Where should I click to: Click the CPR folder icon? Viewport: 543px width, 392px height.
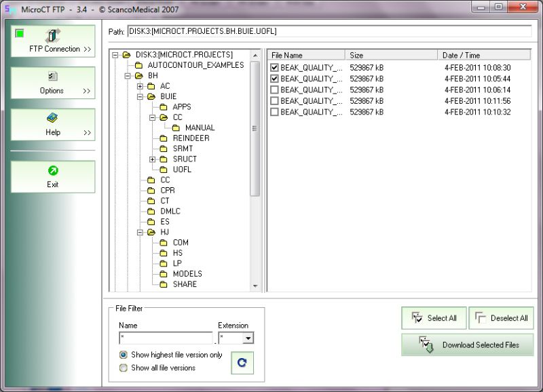point(151,191)
